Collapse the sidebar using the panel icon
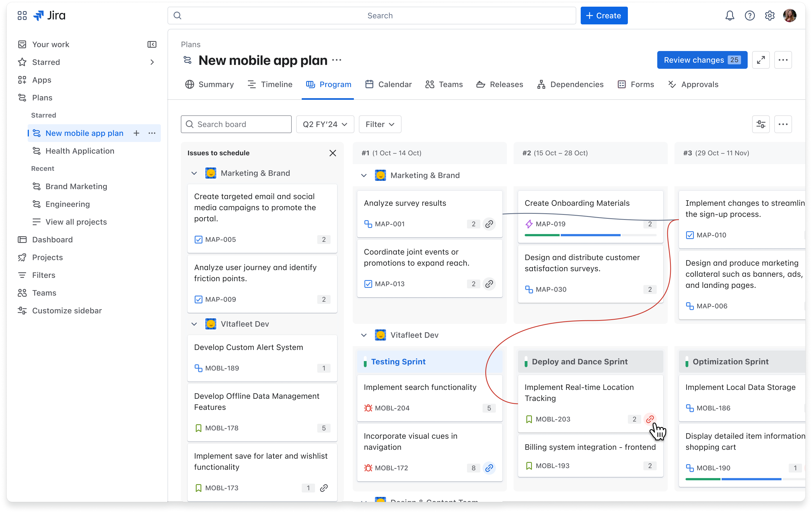The image size is (812, 513). point(152,45)
